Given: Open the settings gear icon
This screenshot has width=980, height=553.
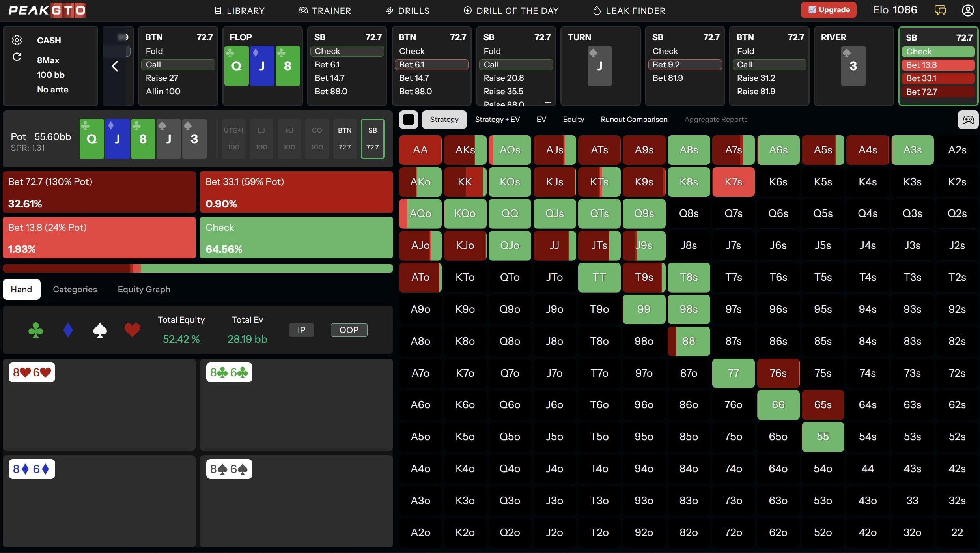Looking at the screenshot, I should click(17, 40).
